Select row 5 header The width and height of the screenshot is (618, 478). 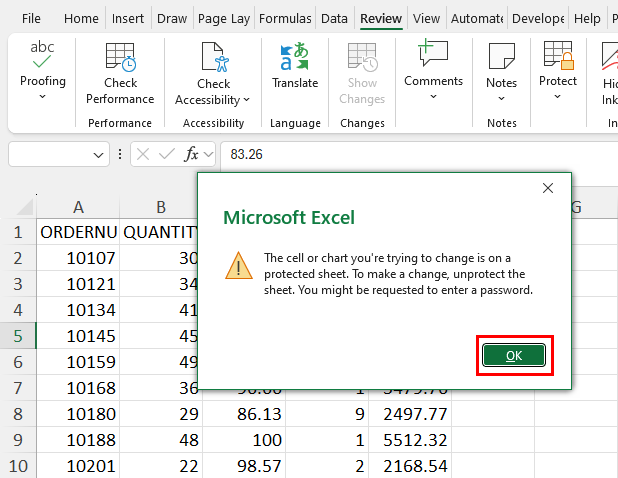18,336
